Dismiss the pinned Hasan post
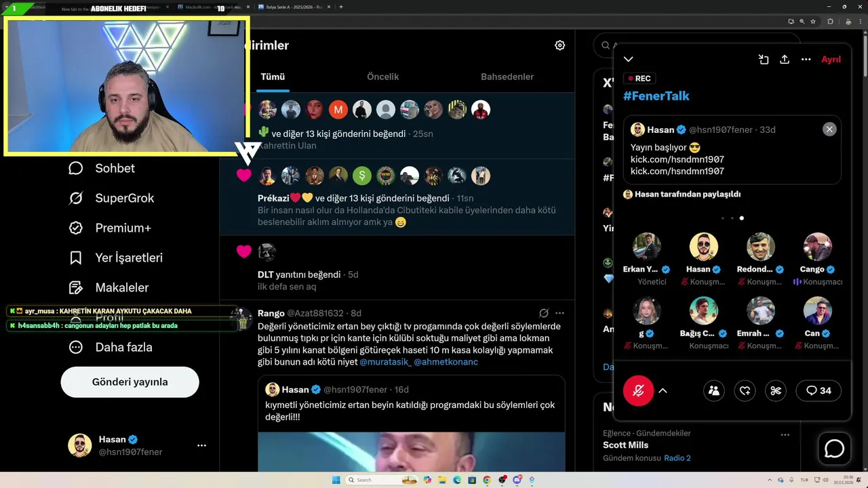The image size is (868, 488). click(x=829, y=129)
